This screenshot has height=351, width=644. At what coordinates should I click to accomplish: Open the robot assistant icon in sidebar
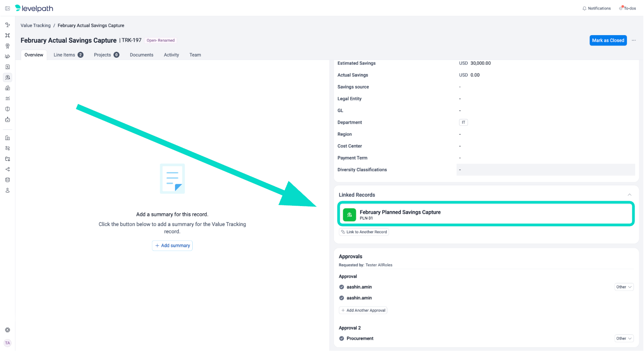(x=8, y=120)
